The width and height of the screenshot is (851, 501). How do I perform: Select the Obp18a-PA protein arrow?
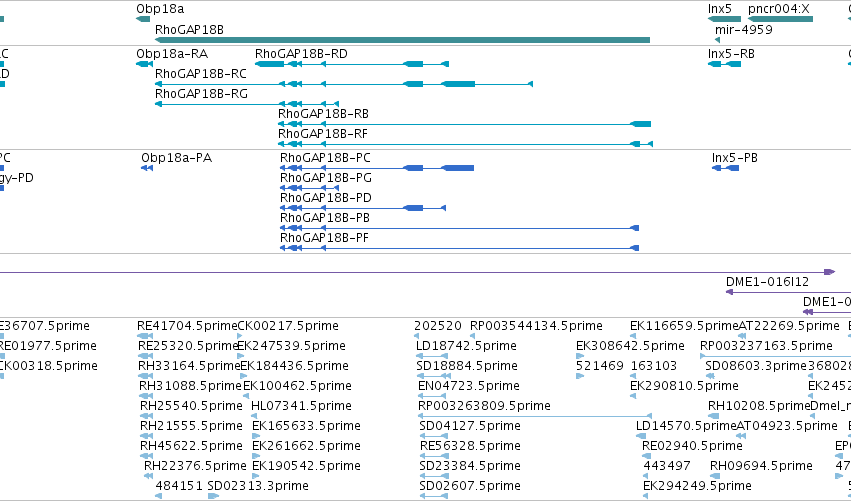[x=147, y=168]
